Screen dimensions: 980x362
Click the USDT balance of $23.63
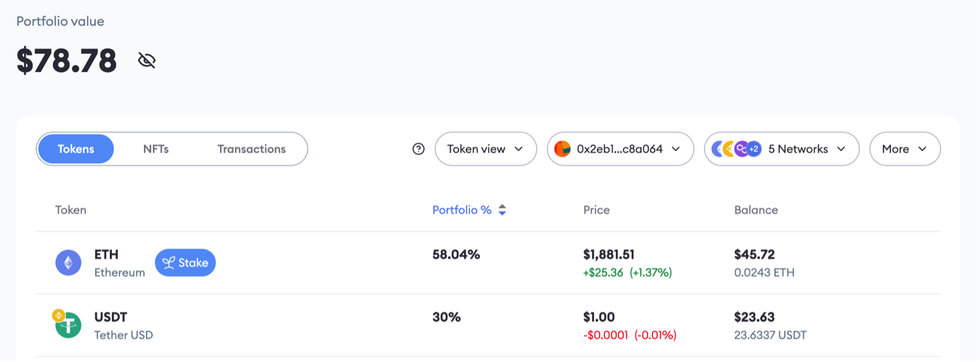(x=754, y=317)
